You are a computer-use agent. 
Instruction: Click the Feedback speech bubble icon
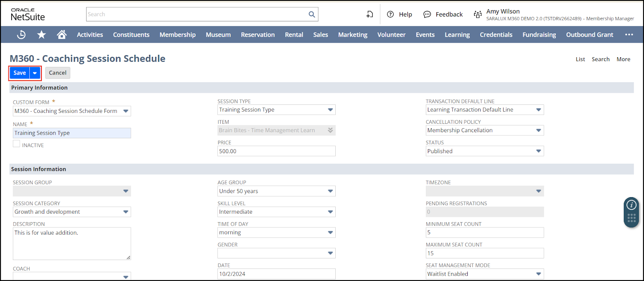point(427,15)
